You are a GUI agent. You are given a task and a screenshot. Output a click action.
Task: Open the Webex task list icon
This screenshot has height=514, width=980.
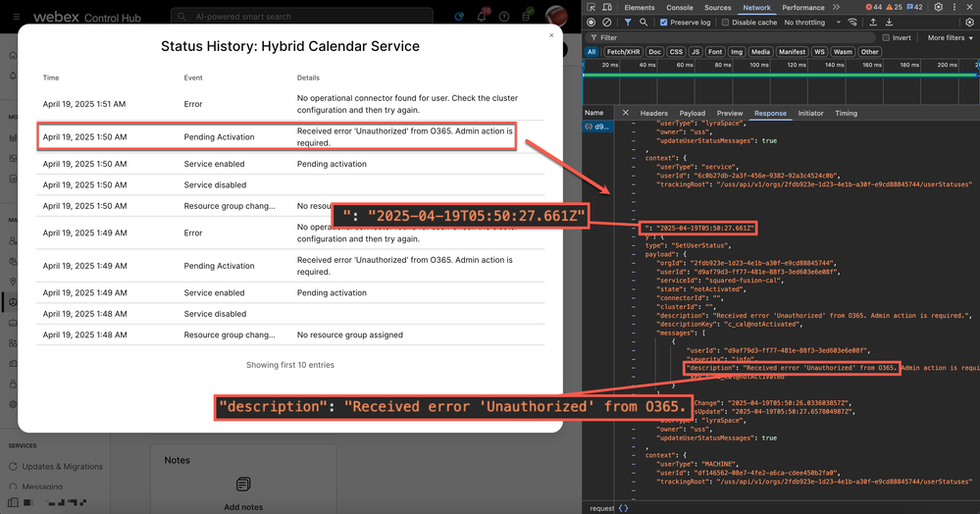coord(528,15)
